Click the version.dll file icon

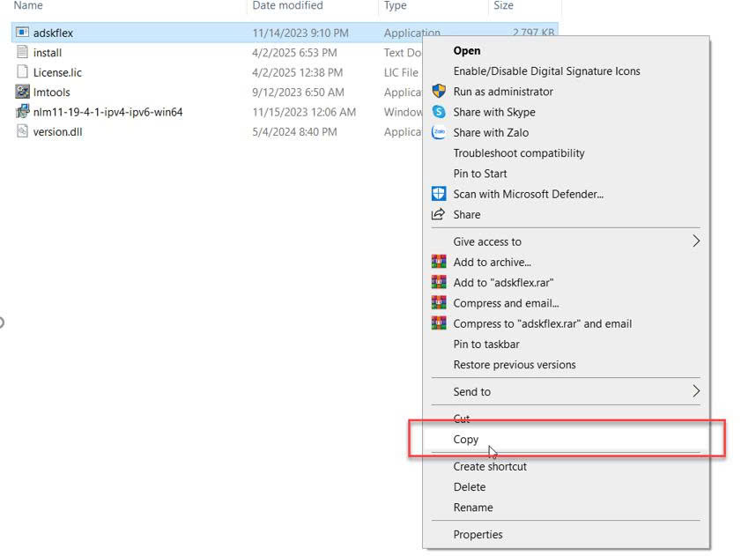click(22, 131)
